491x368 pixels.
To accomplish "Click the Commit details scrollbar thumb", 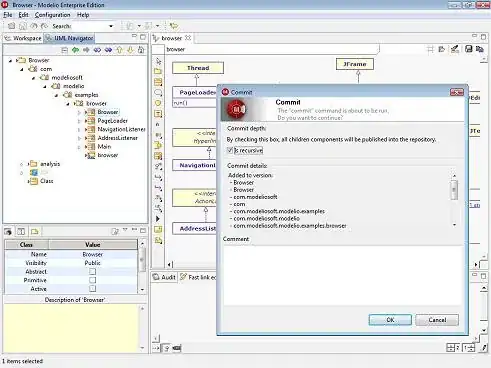I will 454,190.
